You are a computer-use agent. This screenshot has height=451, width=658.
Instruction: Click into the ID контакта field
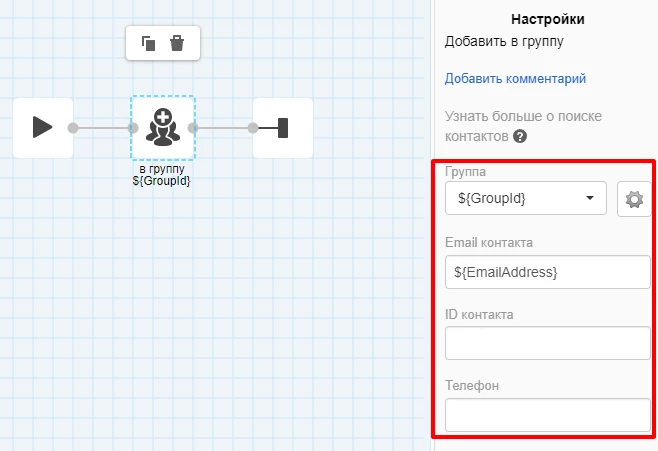pos(547,343)
